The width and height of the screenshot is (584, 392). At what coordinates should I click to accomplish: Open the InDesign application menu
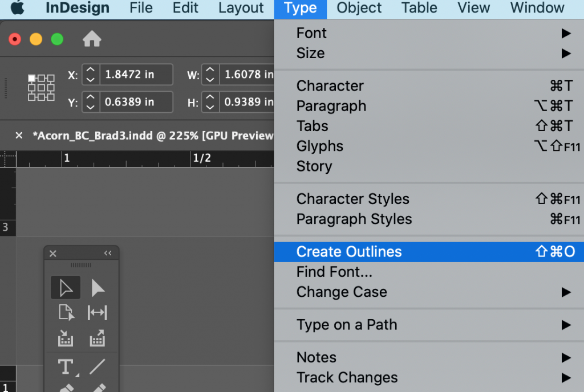pyautogui.click(x=78, y=8)
